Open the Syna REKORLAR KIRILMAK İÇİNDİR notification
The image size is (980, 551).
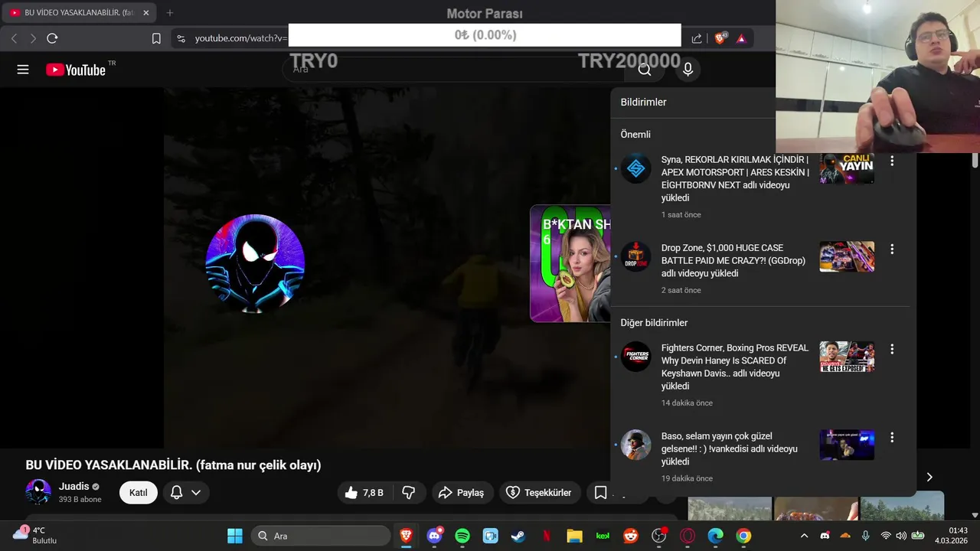click(x=735, y=178)
